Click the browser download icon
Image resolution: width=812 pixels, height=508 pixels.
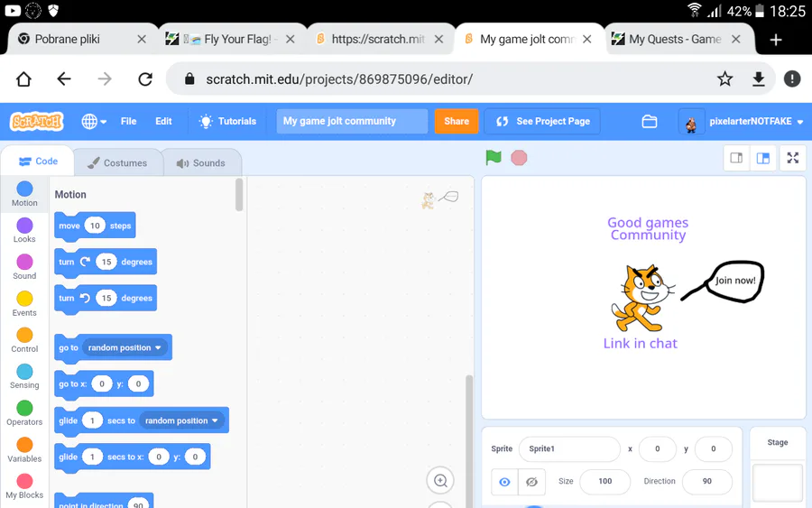click(758, 79)
